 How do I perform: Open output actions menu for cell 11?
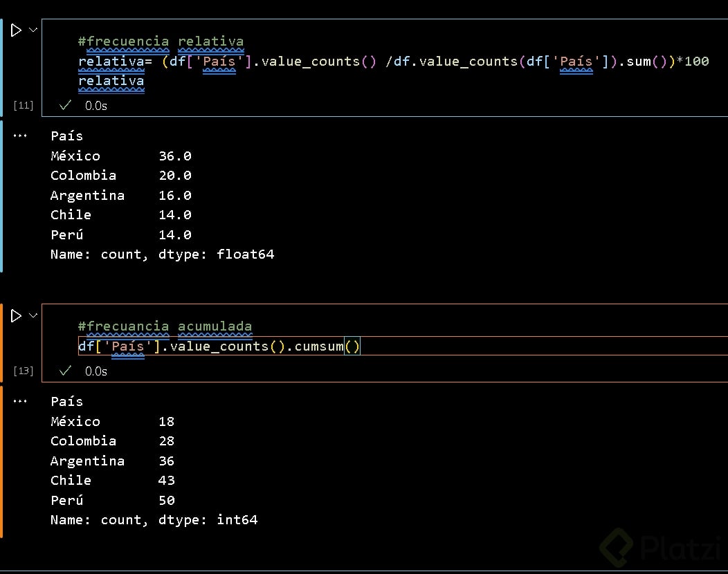pos(20,136)
